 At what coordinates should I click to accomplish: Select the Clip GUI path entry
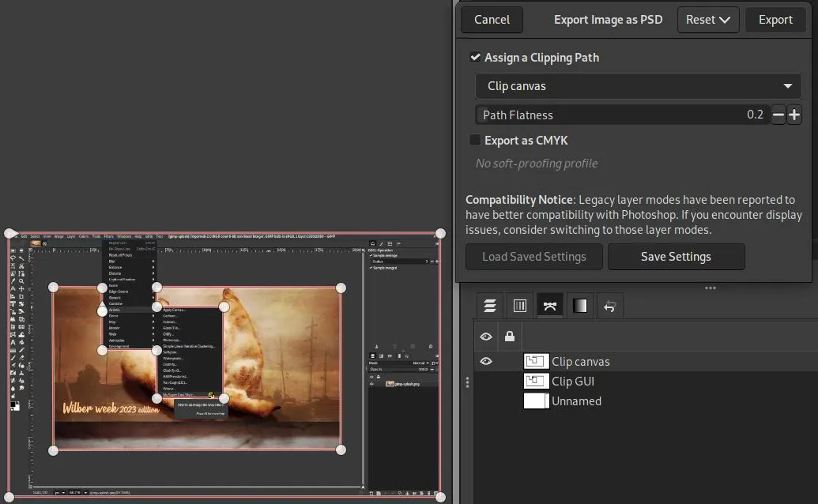(x=571, y=381)
